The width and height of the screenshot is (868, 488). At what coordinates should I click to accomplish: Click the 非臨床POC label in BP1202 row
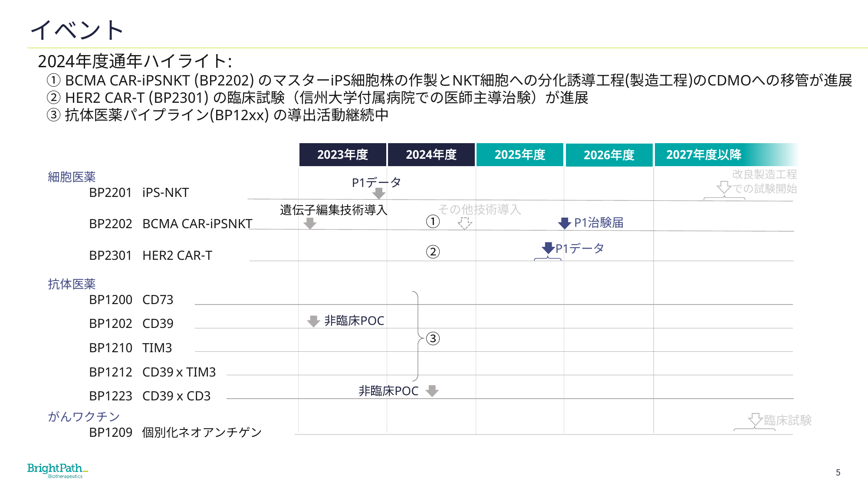tap(354, 321)
